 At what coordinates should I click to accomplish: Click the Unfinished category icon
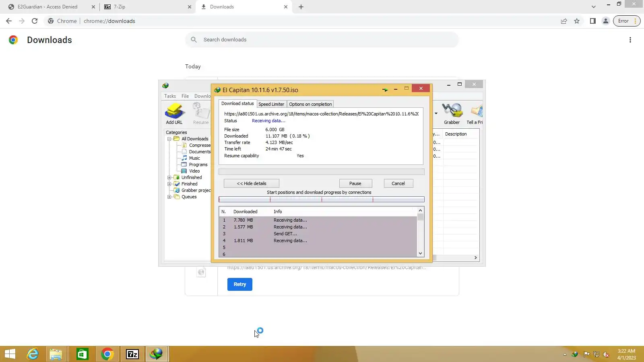click(x=176, y=177)
